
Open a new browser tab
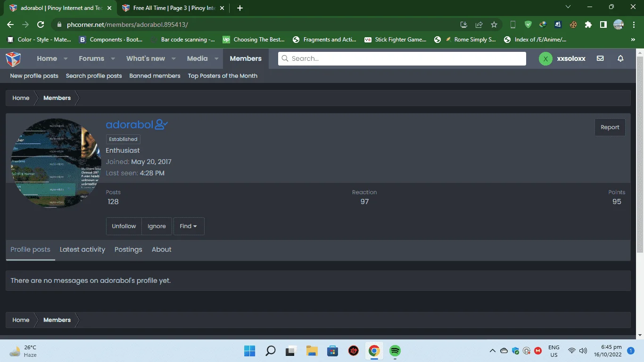240,8
